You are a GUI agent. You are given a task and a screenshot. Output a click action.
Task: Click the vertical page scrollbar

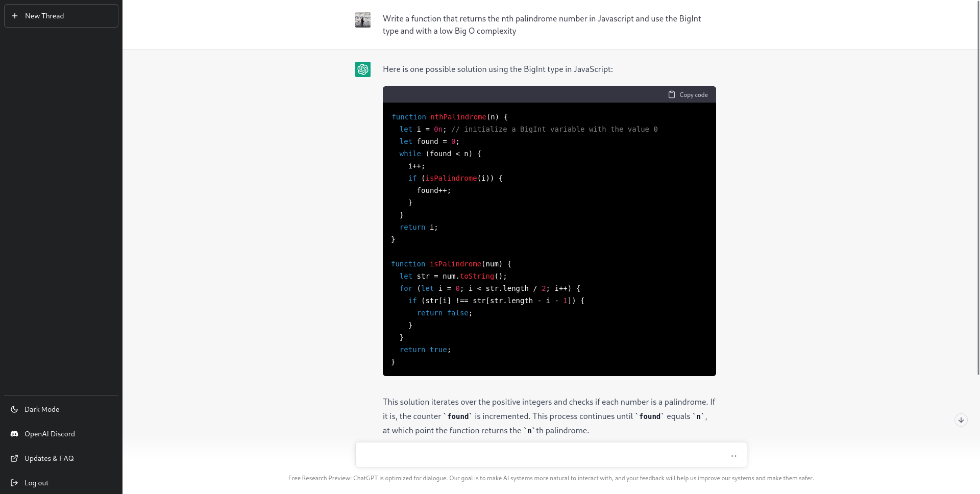coord(977,204)
